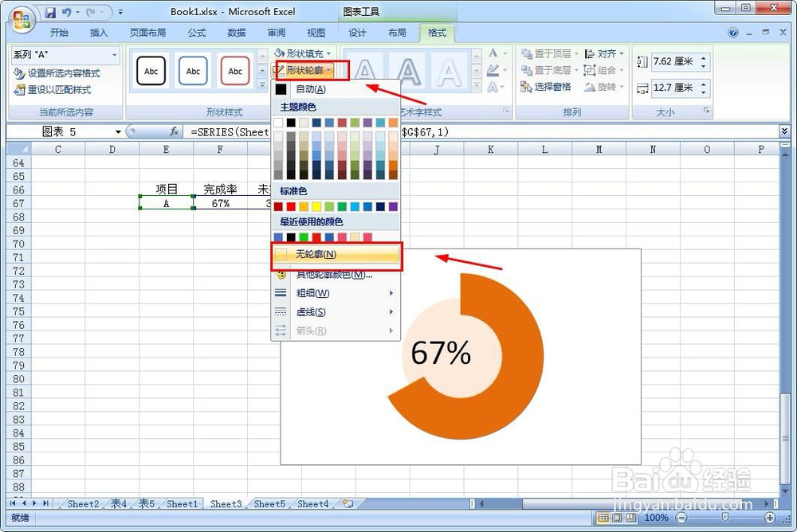This screenshot has width=797, height=532.
Task: Expand the formula bar
Action: (783, 132)
